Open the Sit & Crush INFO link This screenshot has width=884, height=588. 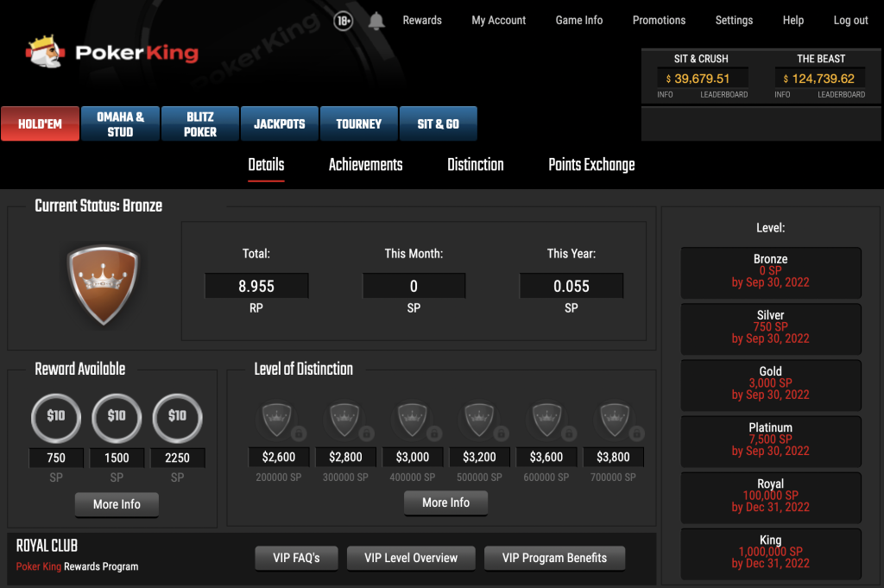[x=665, y=95]
